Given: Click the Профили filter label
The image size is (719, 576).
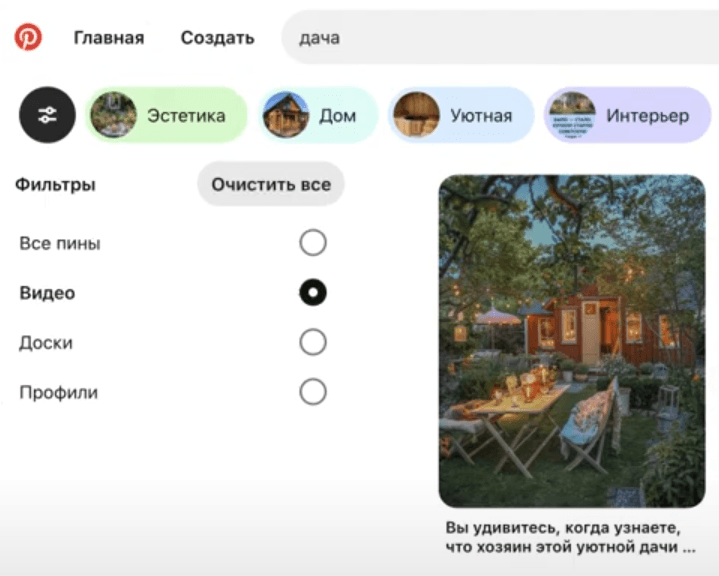Looking at the screenshot, I should pos(59,393).
